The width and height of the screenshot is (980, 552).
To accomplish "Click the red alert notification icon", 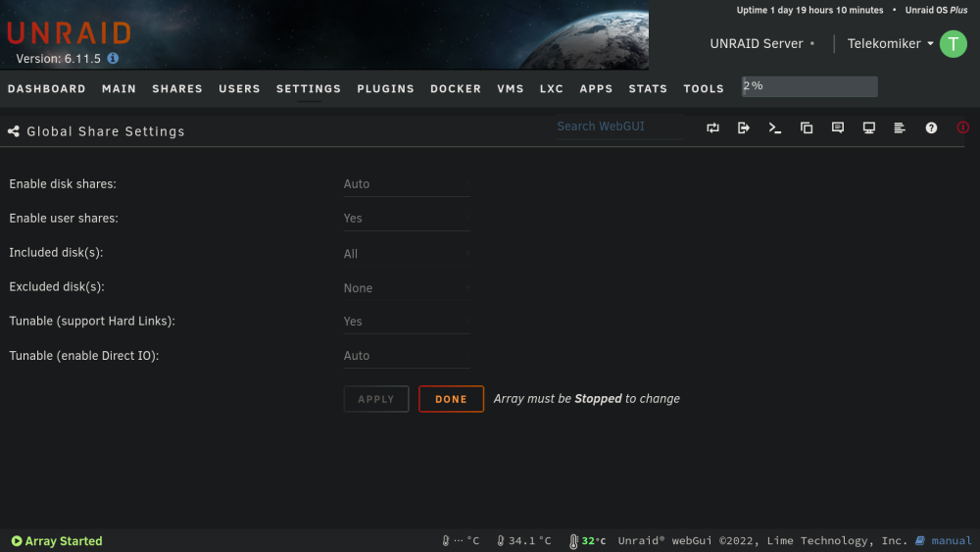I will (962, 127).
